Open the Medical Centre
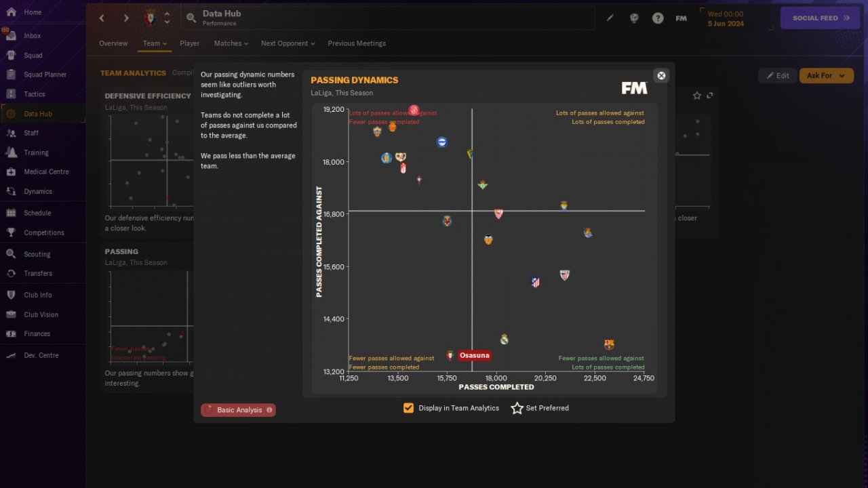 click(x=46, y=171)
